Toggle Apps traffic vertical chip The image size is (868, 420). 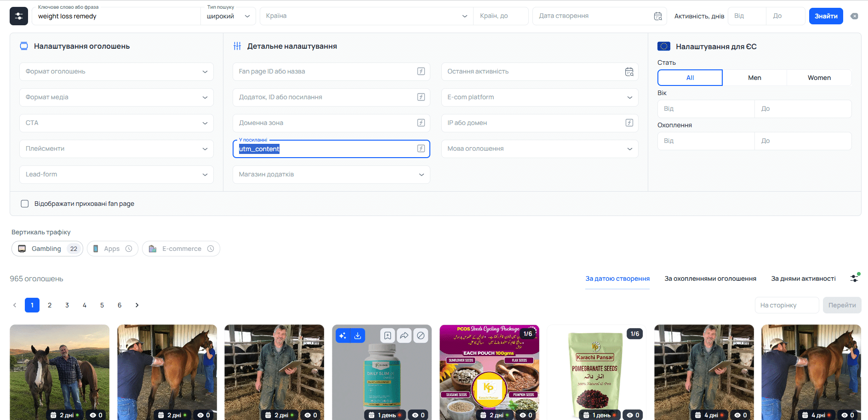tap(113, 249)
